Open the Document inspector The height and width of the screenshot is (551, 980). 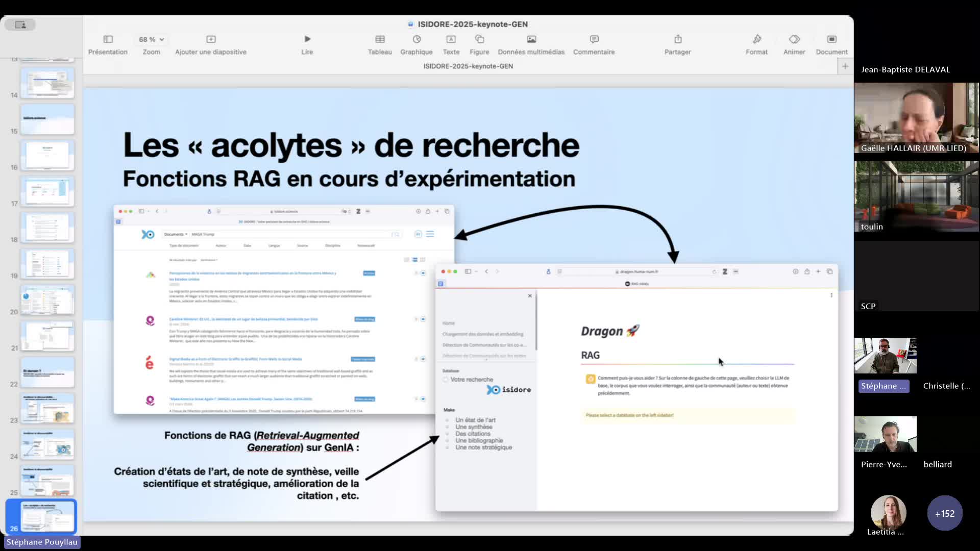[x=832, y=45]
